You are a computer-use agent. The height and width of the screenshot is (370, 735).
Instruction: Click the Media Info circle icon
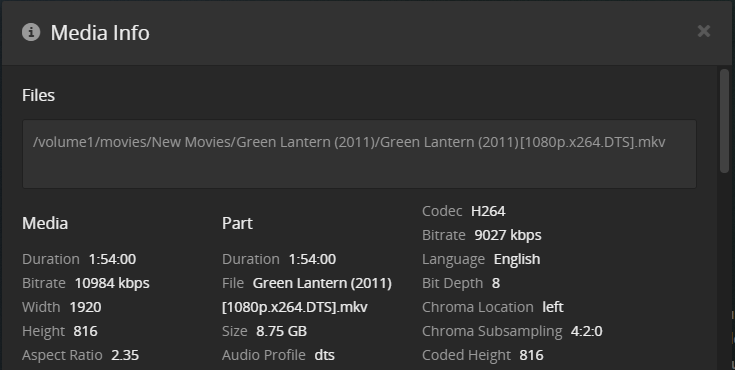click(x=31, y=32)
